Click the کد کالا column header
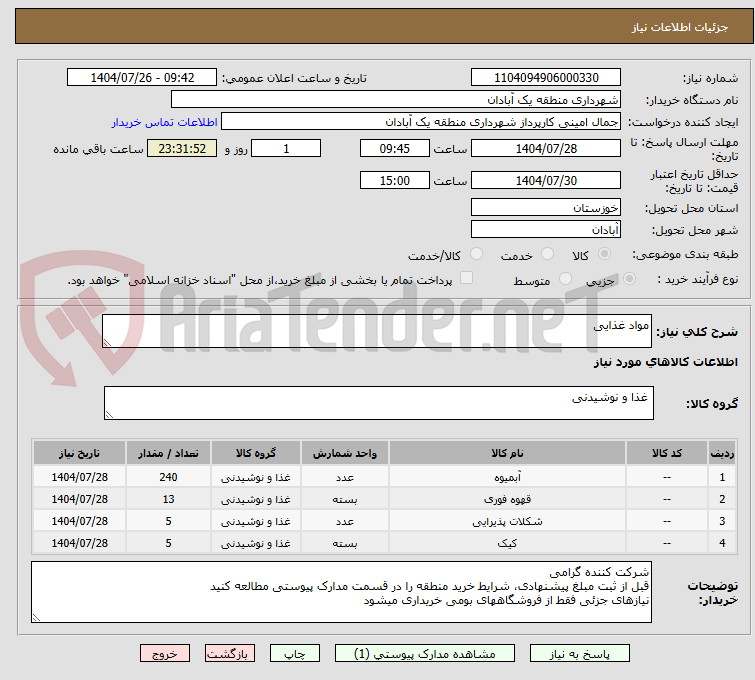The image size is (755, 680). [667, 453]
